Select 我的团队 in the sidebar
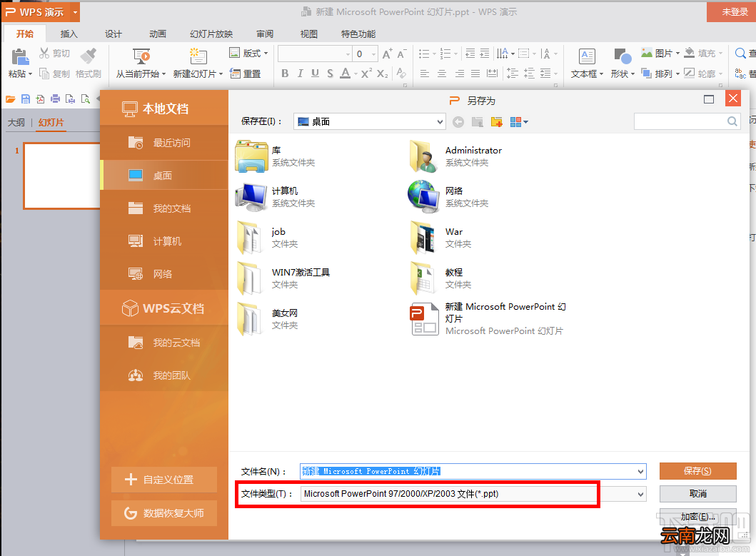 coord(164,375)
